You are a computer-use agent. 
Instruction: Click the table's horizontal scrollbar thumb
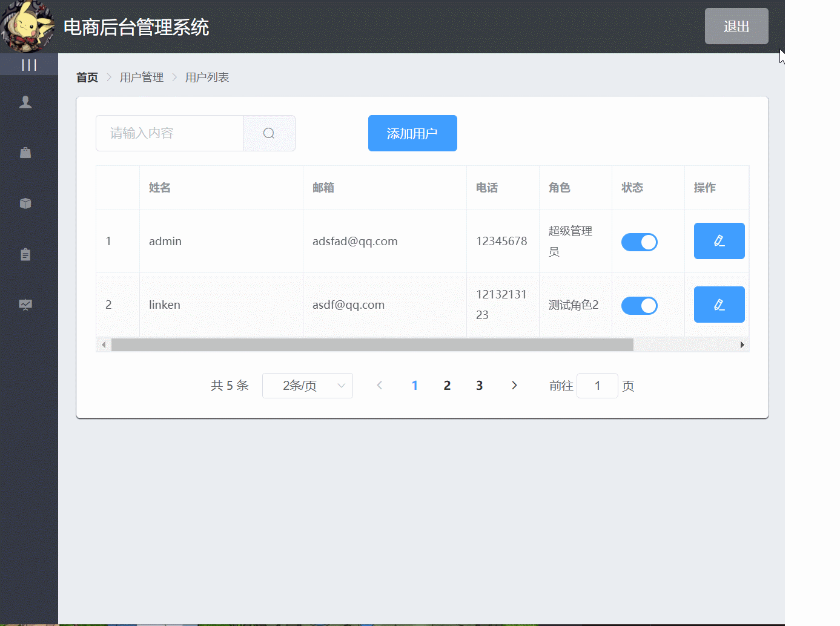click(372, 345)
